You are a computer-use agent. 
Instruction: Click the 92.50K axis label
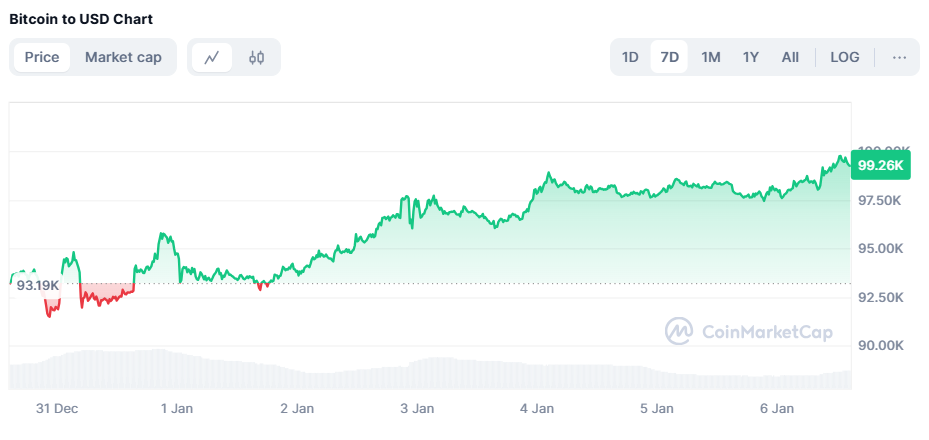(x=880, y=297)
